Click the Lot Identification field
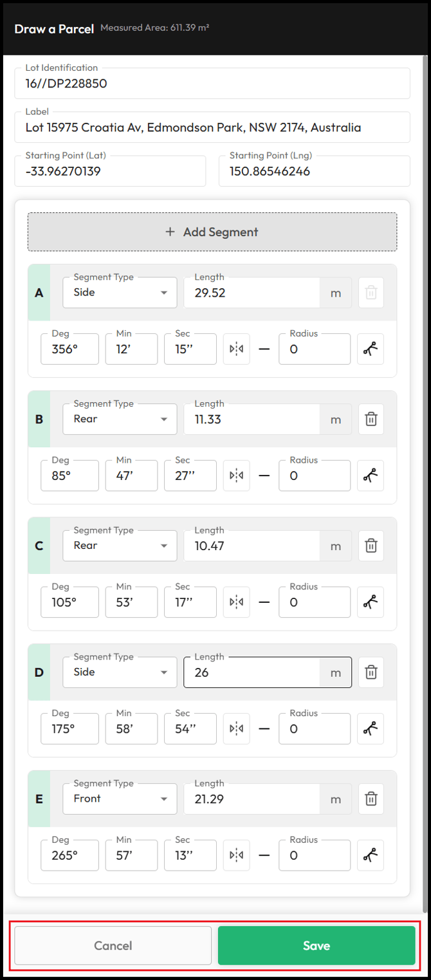Screen dimensions: 431x980 212,84
